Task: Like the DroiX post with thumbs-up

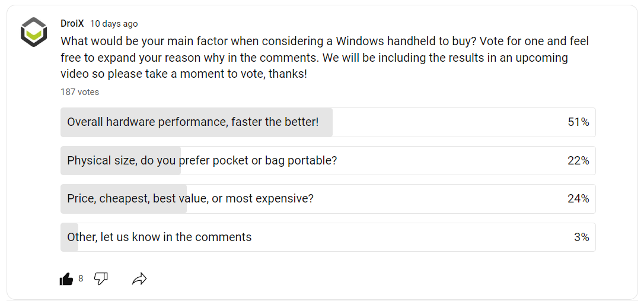Action: [66, 279]
